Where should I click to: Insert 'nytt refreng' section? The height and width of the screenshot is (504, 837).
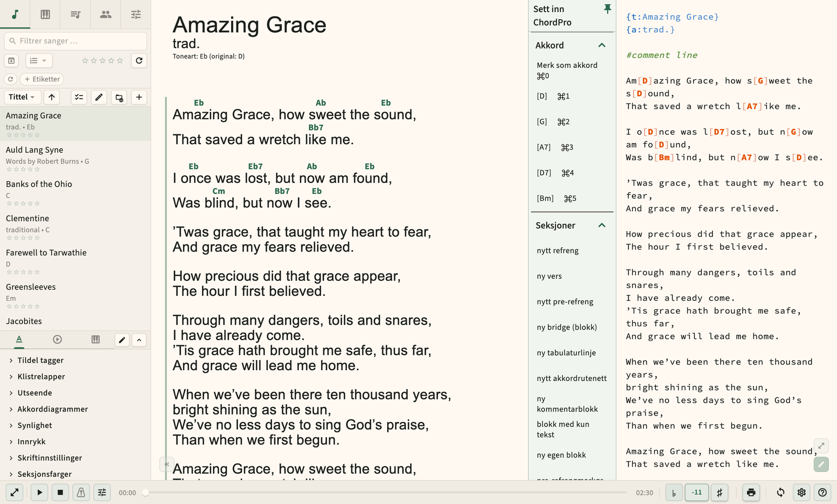coord(558,250)
